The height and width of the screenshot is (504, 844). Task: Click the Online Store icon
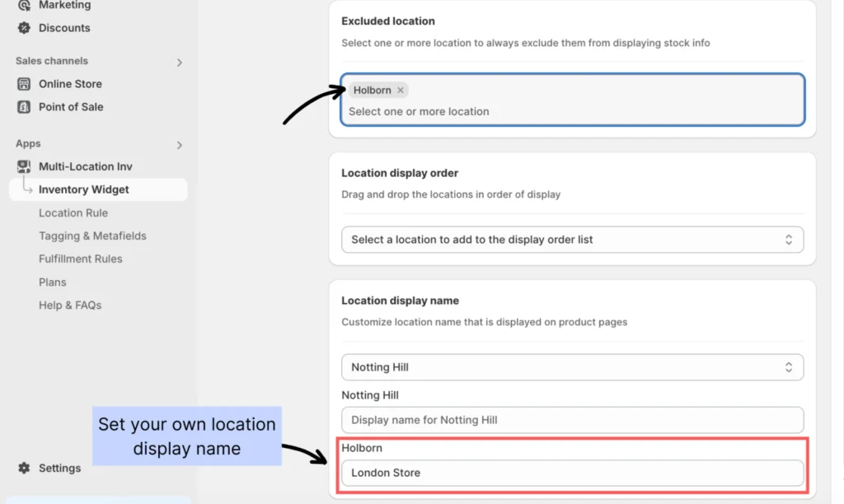tap(24, 84)
